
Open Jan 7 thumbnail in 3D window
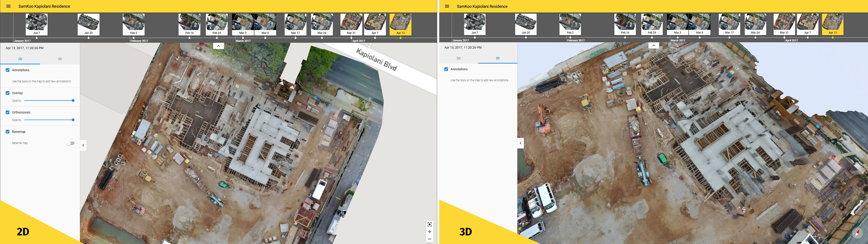(474, 24)
